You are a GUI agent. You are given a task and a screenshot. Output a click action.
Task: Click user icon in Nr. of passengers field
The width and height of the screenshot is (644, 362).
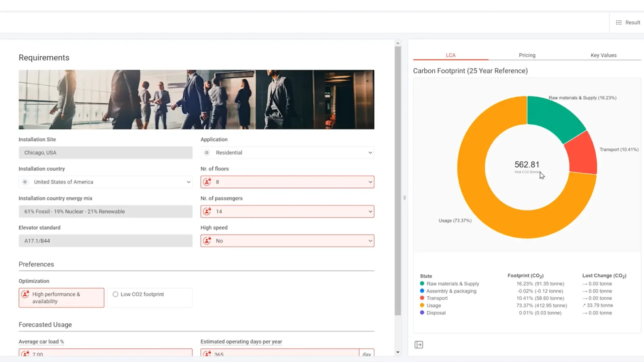coord(207,212)
